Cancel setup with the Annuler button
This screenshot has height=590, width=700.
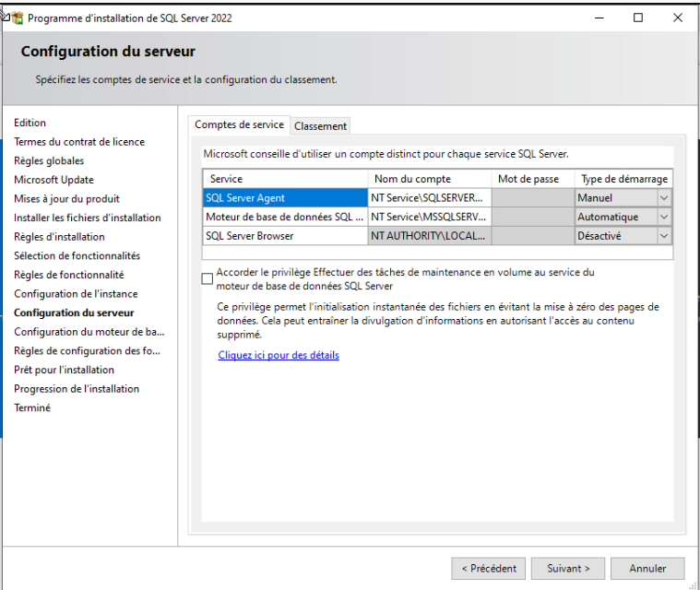click(647, 568)
